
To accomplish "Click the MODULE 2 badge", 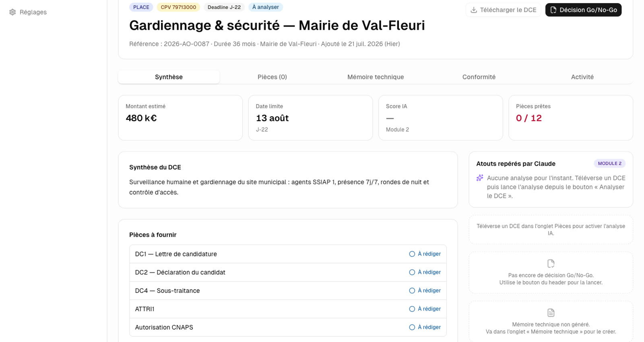I will point(609,163).
